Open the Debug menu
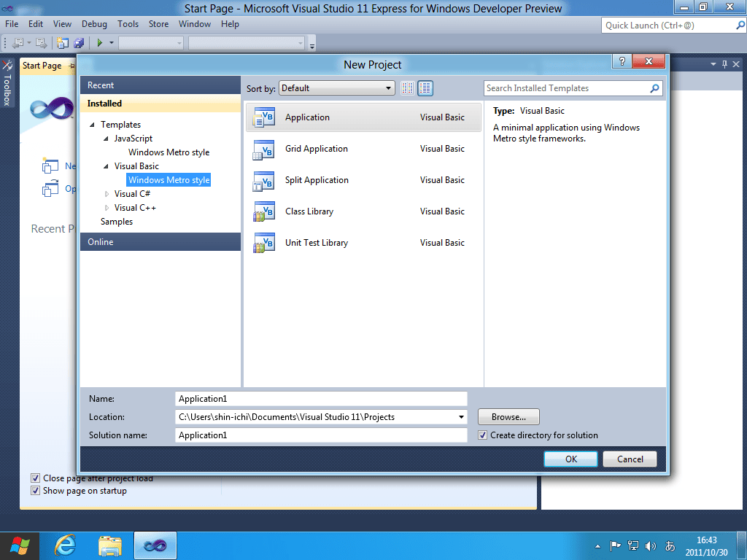Image resolution: width=747 pixels, height=560 pixels. coord(94,24)
